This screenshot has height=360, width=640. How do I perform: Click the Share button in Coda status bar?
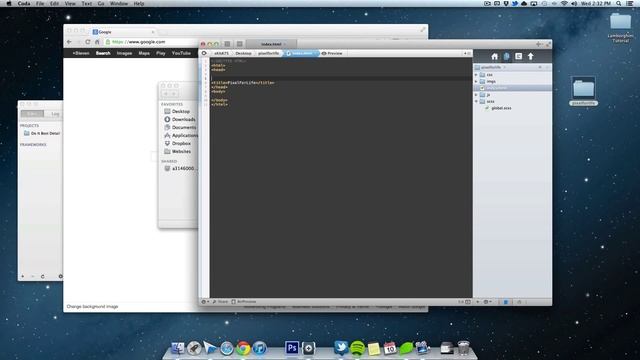(x=220, y=302)
